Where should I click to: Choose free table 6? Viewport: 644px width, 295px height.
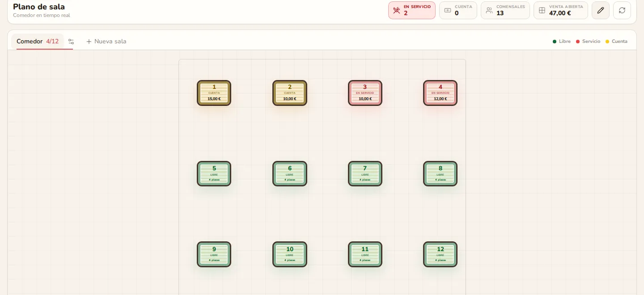[290, 174]
